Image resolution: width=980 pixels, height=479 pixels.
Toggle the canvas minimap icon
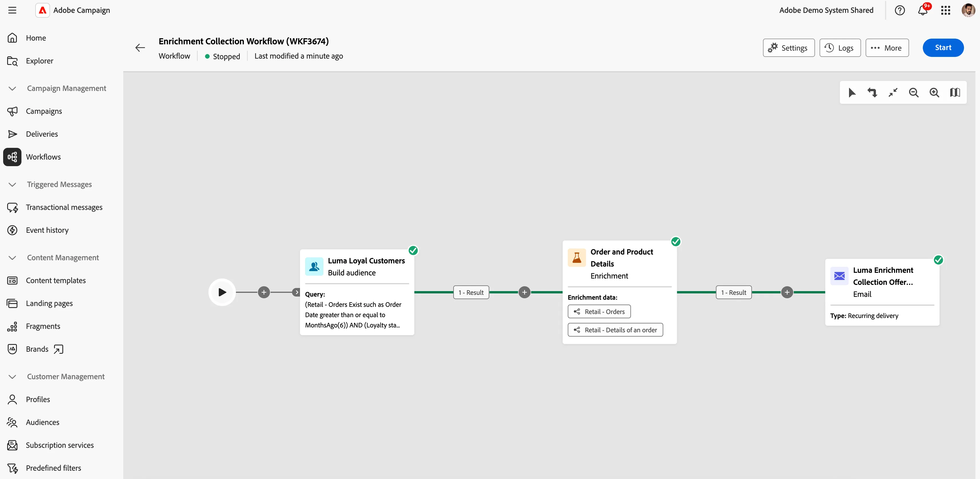955,92
